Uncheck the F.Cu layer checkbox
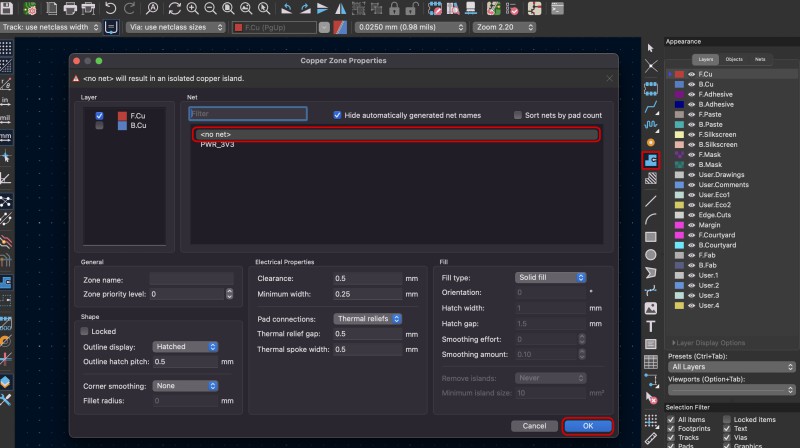 (x=99, y=116)
